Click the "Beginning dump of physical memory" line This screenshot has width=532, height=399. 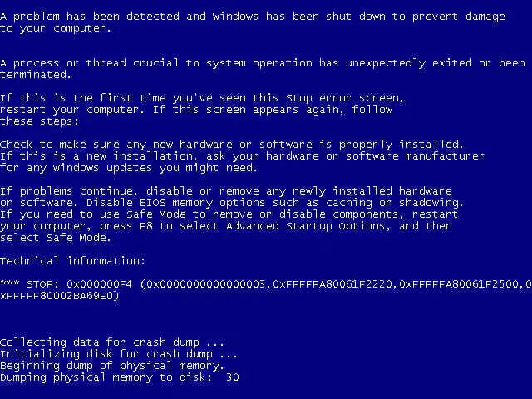(112, 366)
